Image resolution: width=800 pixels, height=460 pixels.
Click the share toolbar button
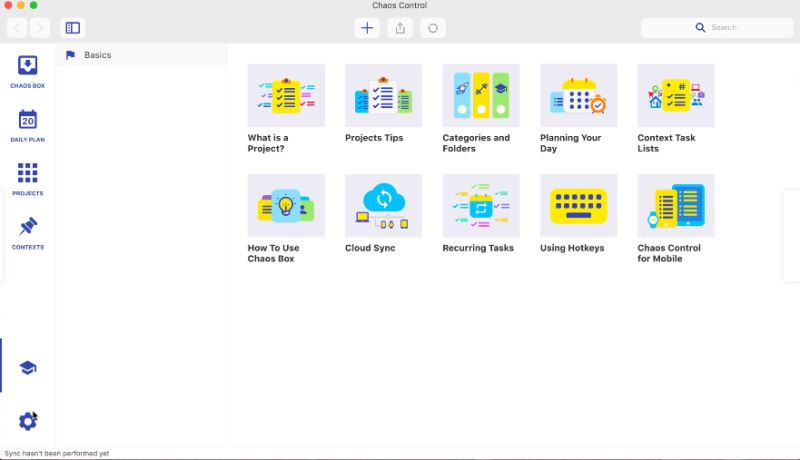pyautogui.click(x=400, y=28)
